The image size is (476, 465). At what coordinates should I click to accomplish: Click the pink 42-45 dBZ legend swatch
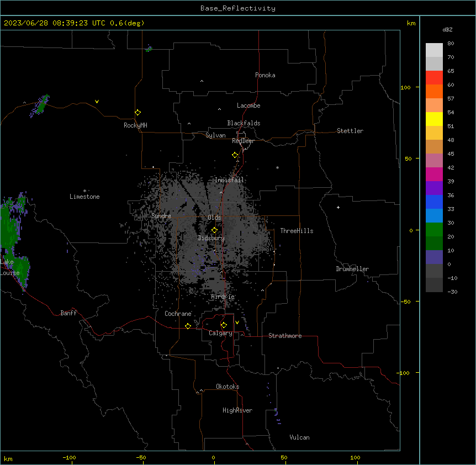click(x=434, y=160)
